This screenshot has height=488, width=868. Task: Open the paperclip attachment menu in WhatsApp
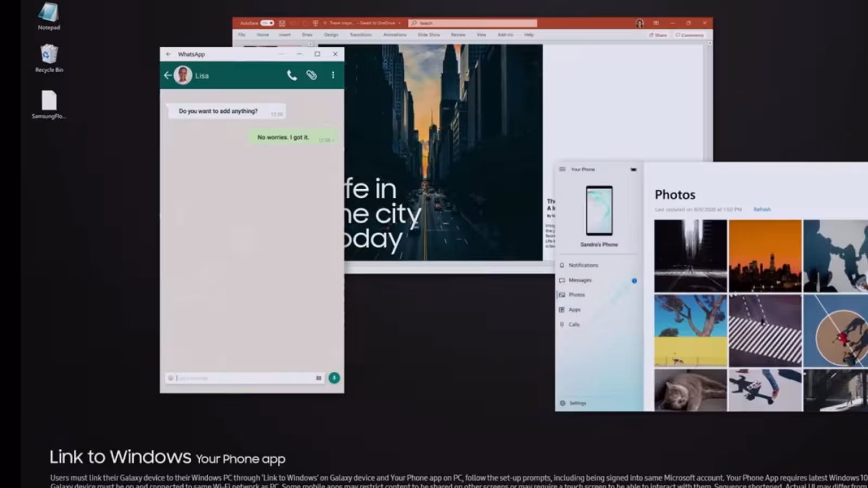[x=311, y=75]
